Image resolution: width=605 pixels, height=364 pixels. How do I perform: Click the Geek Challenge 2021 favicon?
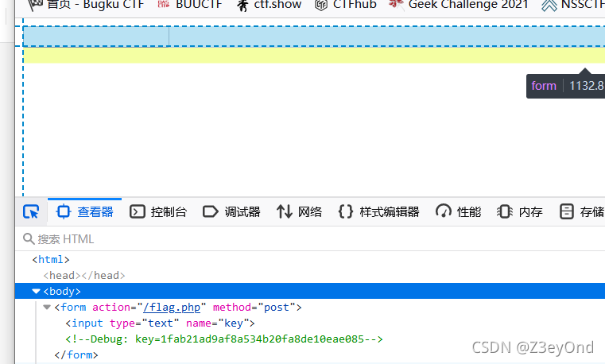pos(396,4)
